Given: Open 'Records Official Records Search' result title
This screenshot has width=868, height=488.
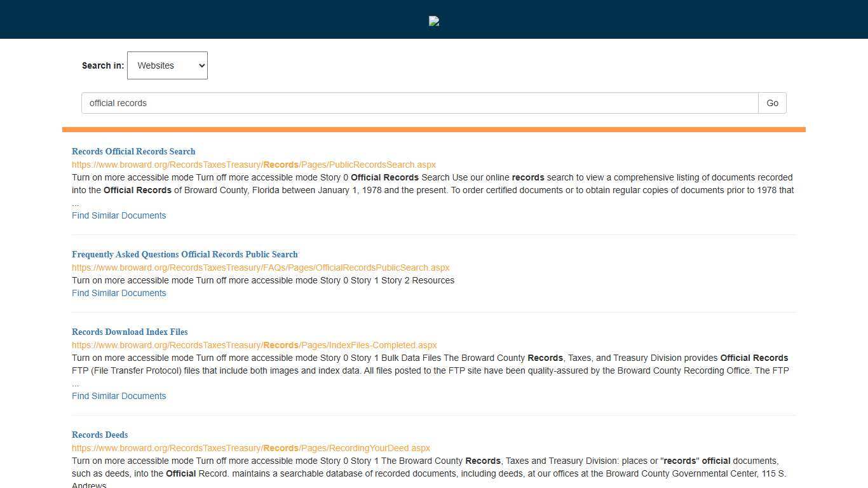Looking at the screenshot, I should pyautogui.click(x=133, y=151).
